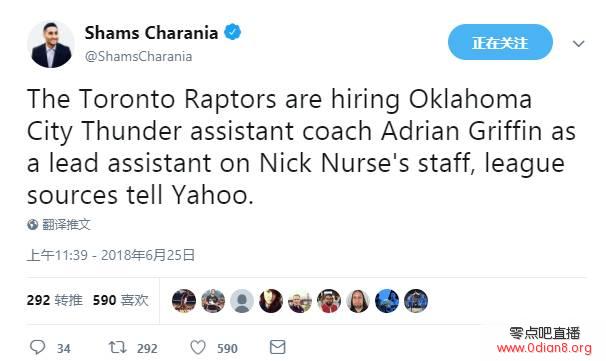
Task: Click the last liker avatar in row
Action: (416, 301)
